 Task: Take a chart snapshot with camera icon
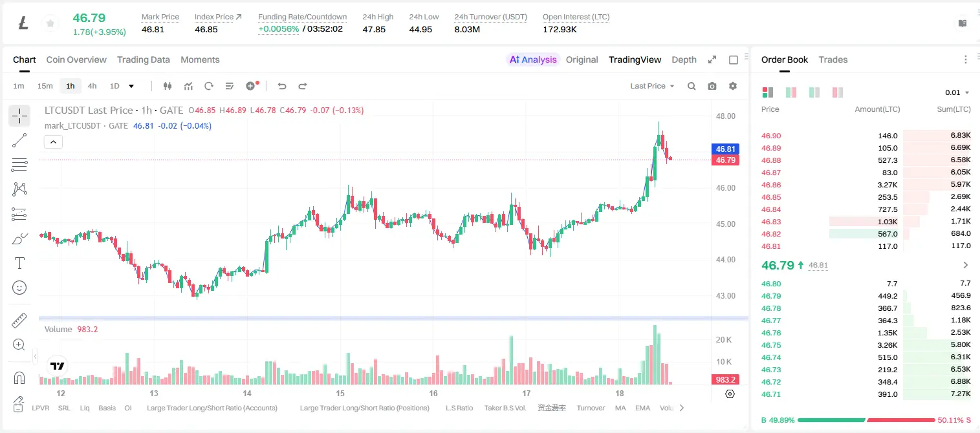(712, 86)
